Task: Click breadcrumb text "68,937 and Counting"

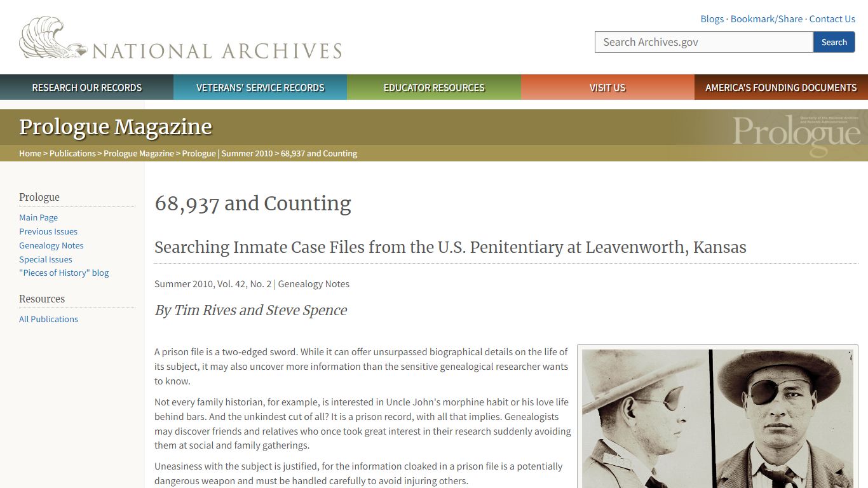Action: click(x=319, y=153)
